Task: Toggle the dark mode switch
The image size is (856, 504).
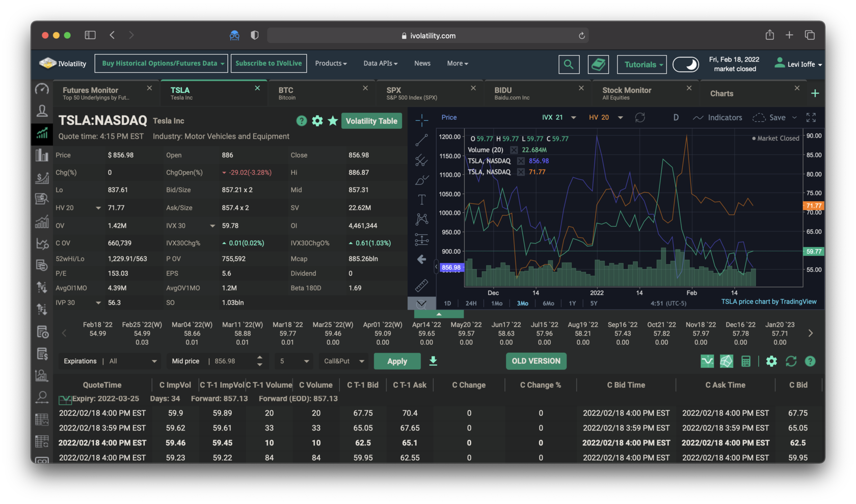Action: point(685,65)
